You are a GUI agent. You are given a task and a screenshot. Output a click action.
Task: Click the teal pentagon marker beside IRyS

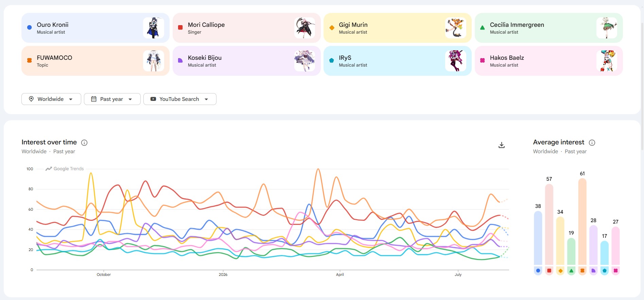(x=332, y=60)
